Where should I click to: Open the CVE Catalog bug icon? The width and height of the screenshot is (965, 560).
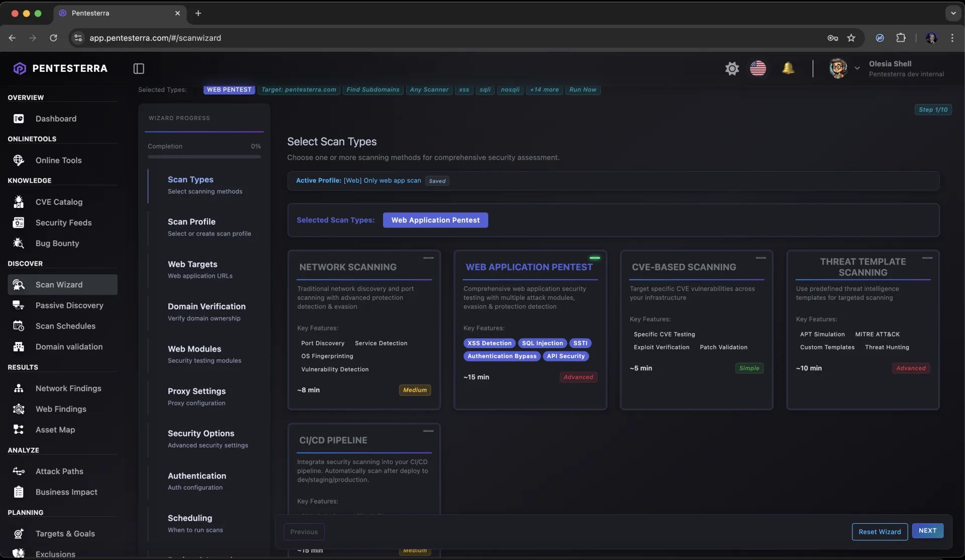click(x=19, y=202)
